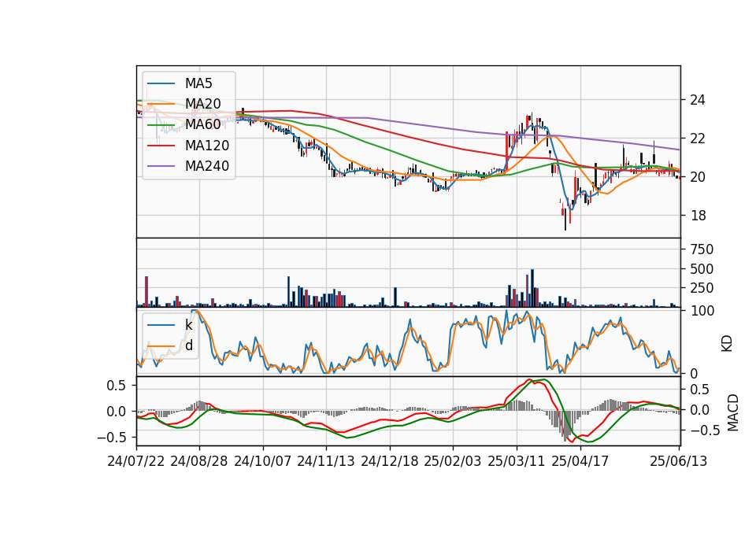
Task: Click the MA120 legend label
Action: click(207, 146)
